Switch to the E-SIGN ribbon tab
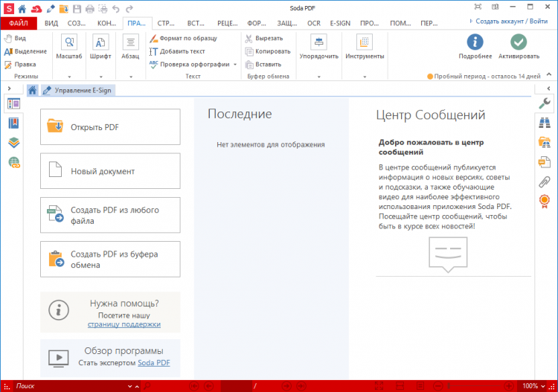The image size is (558, 392). click(x=340, y=23)
